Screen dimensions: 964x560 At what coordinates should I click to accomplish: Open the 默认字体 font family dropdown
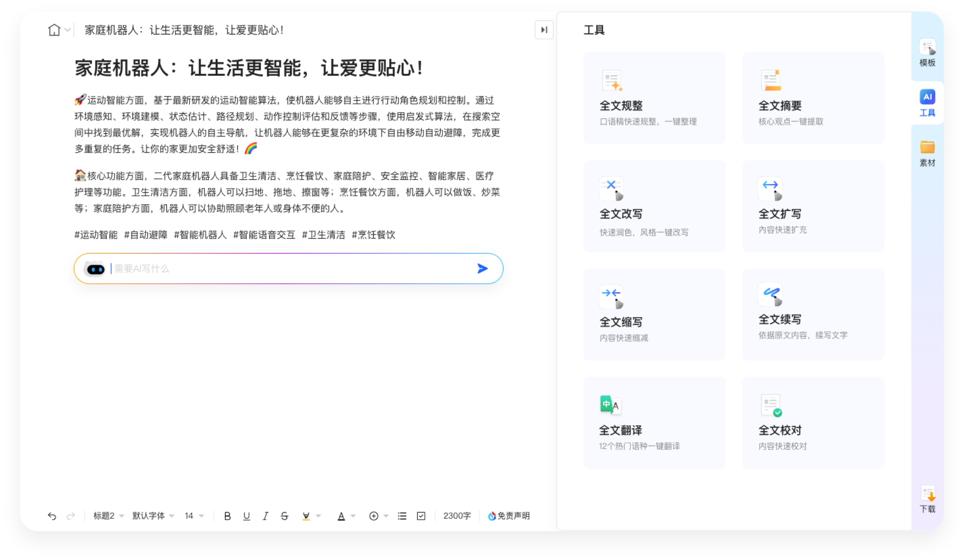click(x=152, y=516)
